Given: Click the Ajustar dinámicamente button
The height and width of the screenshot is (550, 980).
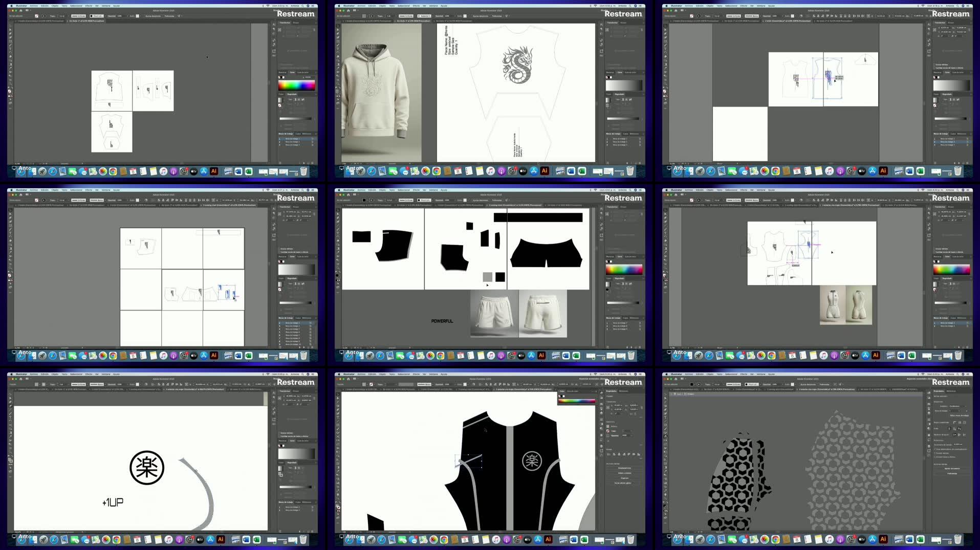Looking at the screenshot, I should click(153, 16).
